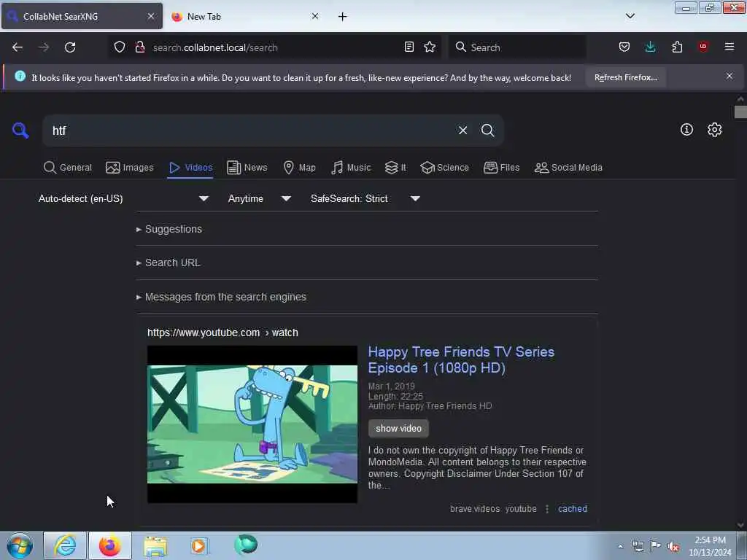Click the address bar URL
747x560 pixels.
(x=215, y=47)
